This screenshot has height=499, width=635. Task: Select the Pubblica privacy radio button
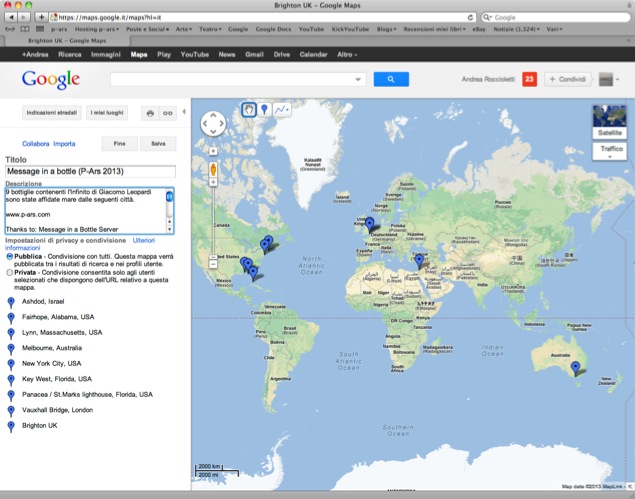[9, 257]
